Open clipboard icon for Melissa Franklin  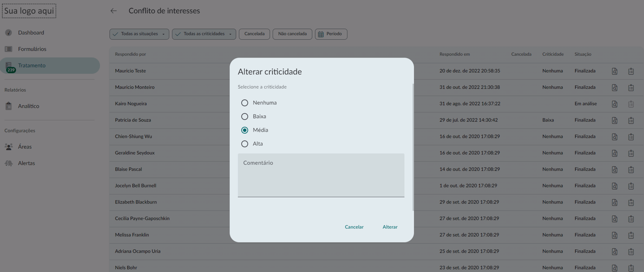click(631, 235)
